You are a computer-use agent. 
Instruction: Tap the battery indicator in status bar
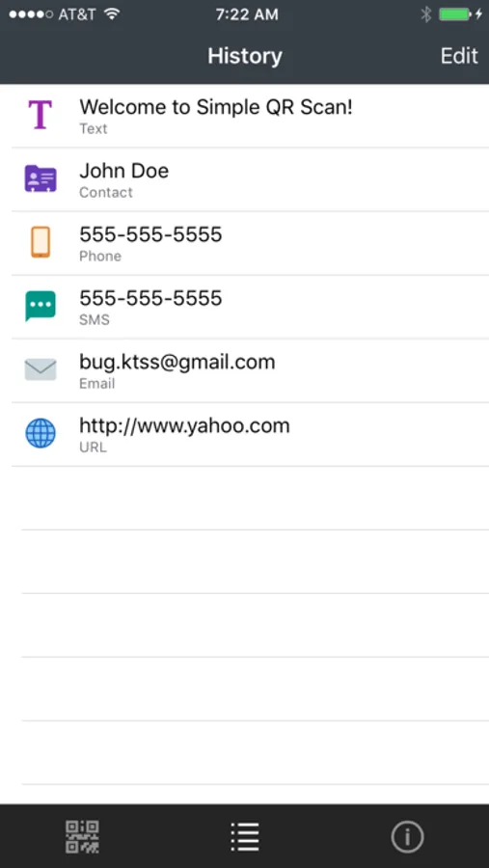[x=455, y=14]
